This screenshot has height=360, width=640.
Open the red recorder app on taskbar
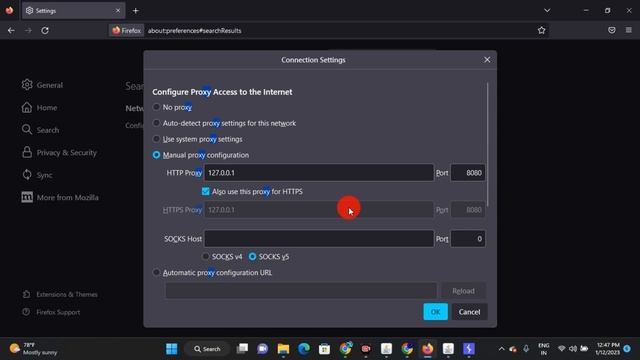tap(366, 349)
